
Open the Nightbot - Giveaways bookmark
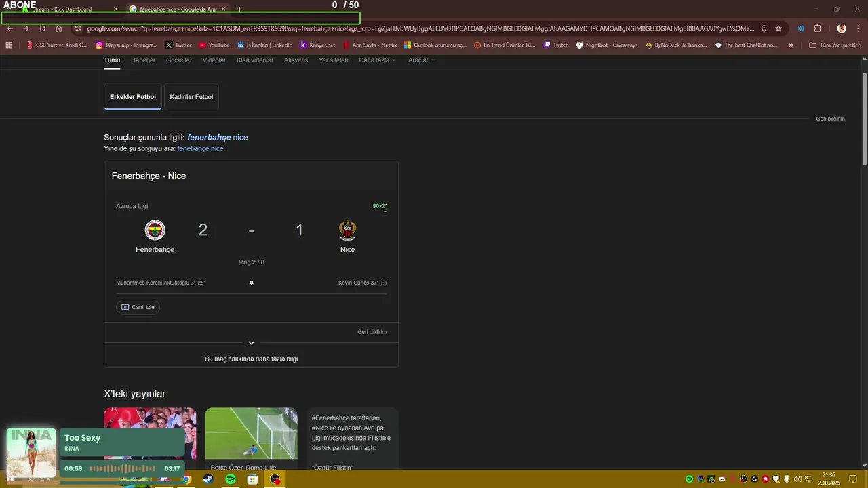click(607, 45)
